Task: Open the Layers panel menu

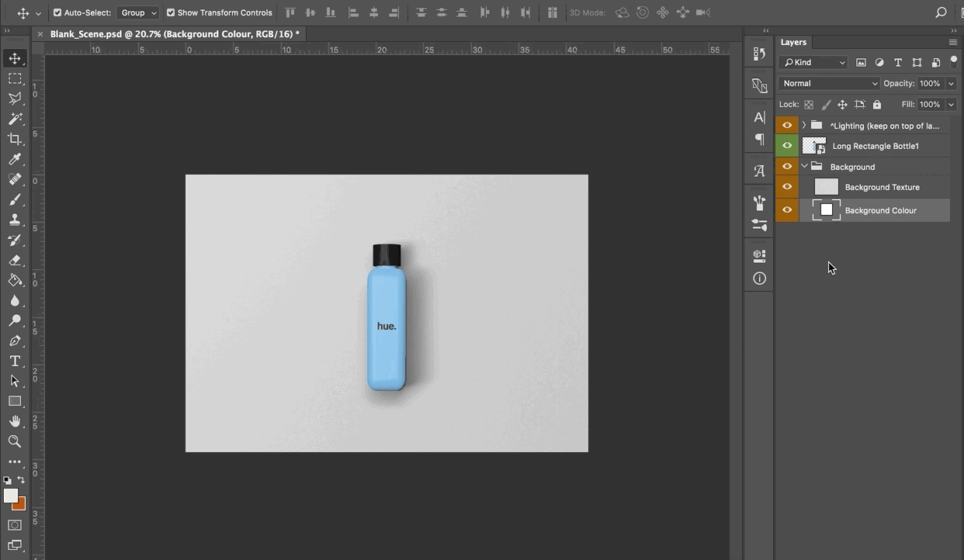Action: [x=953, y=42]
